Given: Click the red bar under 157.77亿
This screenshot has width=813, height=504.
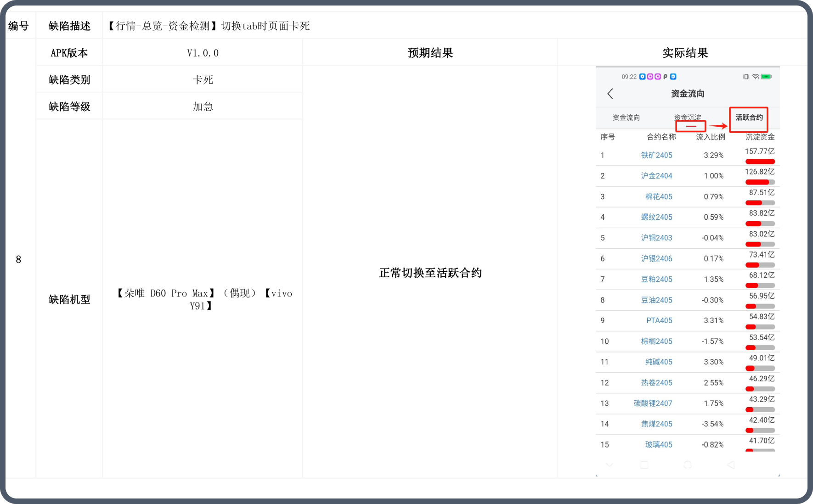Looking at the screenshot, I should (760, 162).
